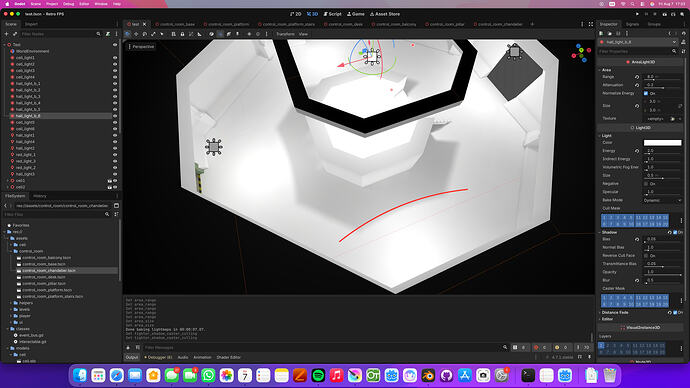Click the environment preview icon in toolbar
The height and width of the screenshot is (388, 690).
pyautogui.click(x=258, y=34)
